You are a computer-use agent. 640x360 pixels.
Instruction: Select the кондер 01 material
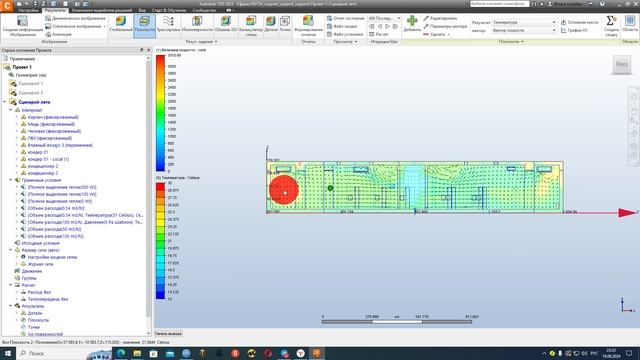coord(38,152)
